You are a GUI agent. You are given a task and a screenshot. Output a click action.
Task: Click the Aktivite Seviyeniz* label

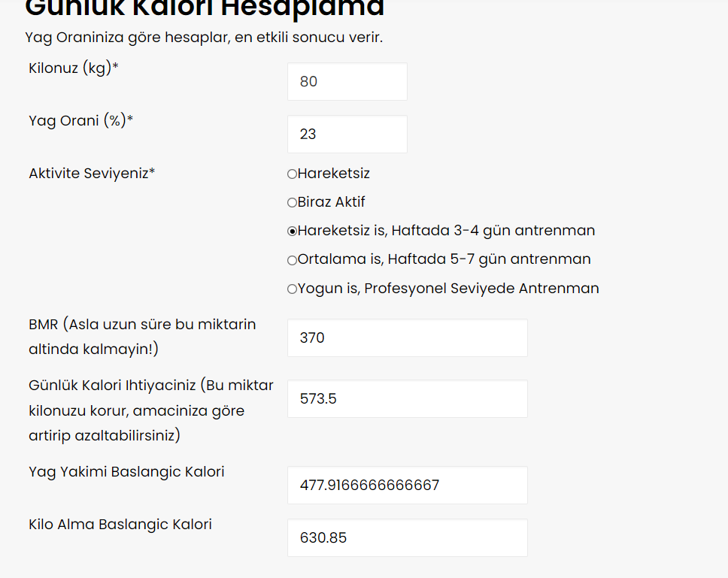click(92, 173)
